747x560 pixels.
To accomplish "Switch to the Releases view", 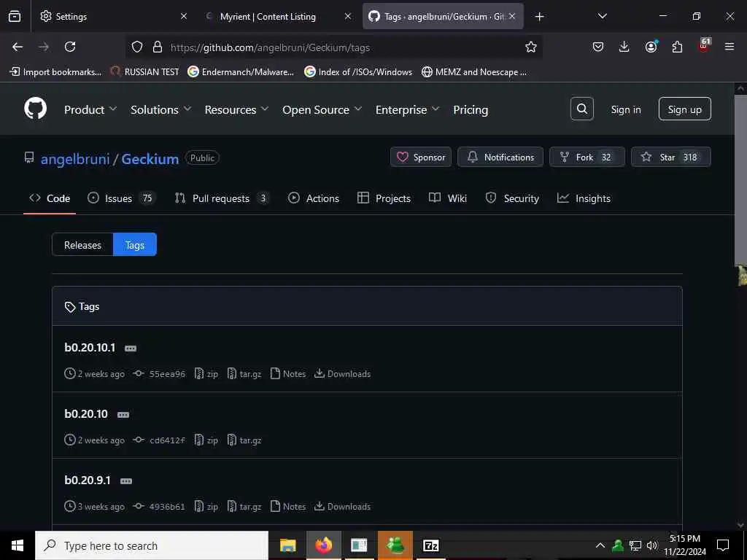I will 82,245.
